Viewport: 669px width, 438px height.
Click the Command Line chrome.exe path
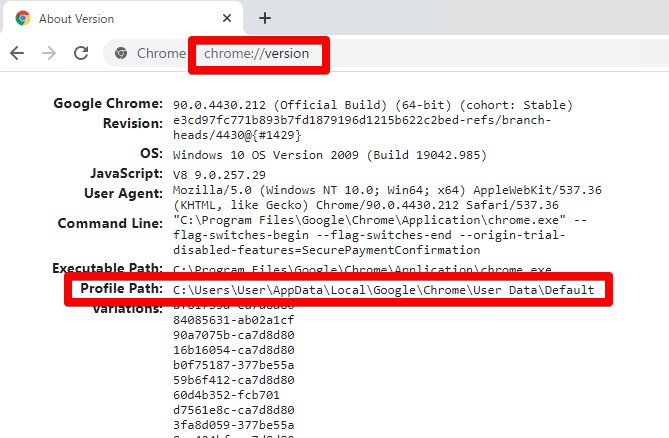tap(369, 220)
